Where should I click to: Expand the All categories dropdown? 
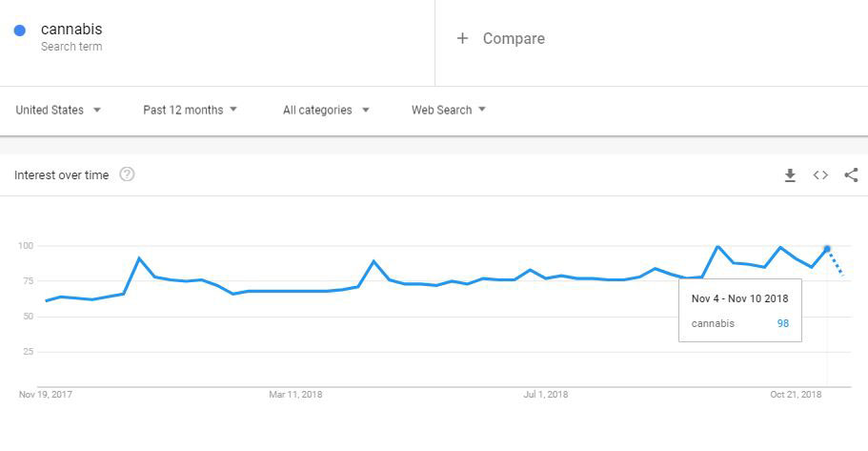[x=326, y=110]
